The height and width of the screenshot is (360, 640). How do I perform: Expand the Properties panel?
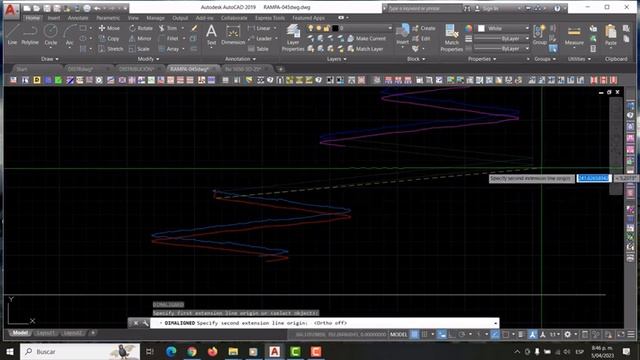[482, 59]
